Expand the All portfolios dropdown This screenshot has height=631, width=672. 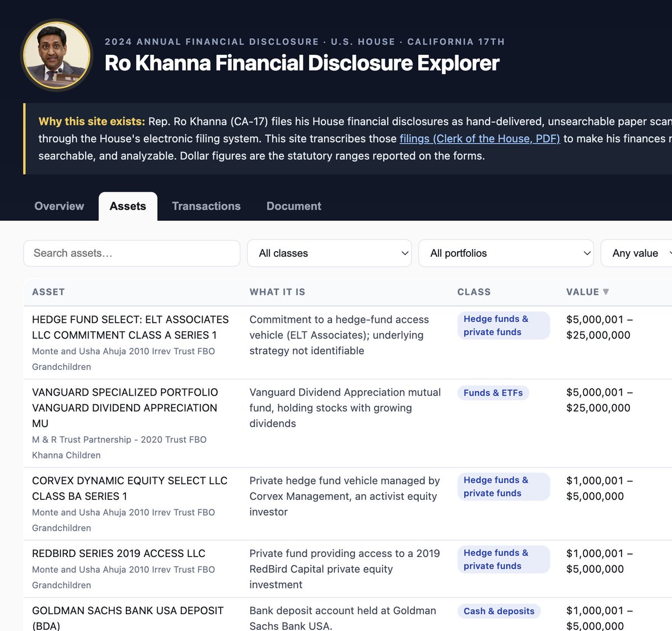click(506, 253)
